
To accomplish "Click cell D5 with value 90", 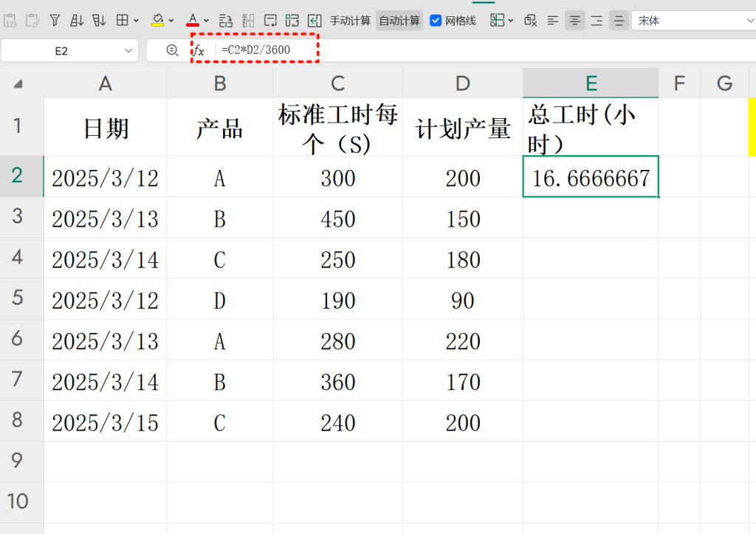I will [463, 299].
